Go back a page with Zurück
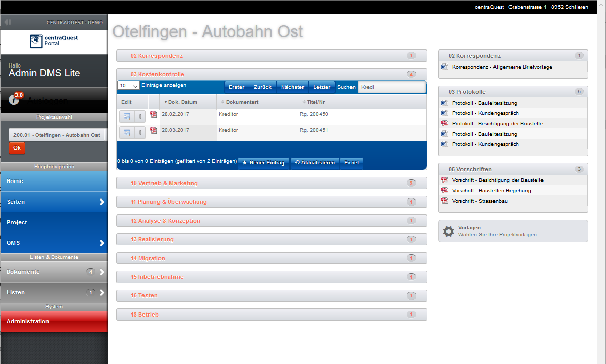 tap(263, 87)
